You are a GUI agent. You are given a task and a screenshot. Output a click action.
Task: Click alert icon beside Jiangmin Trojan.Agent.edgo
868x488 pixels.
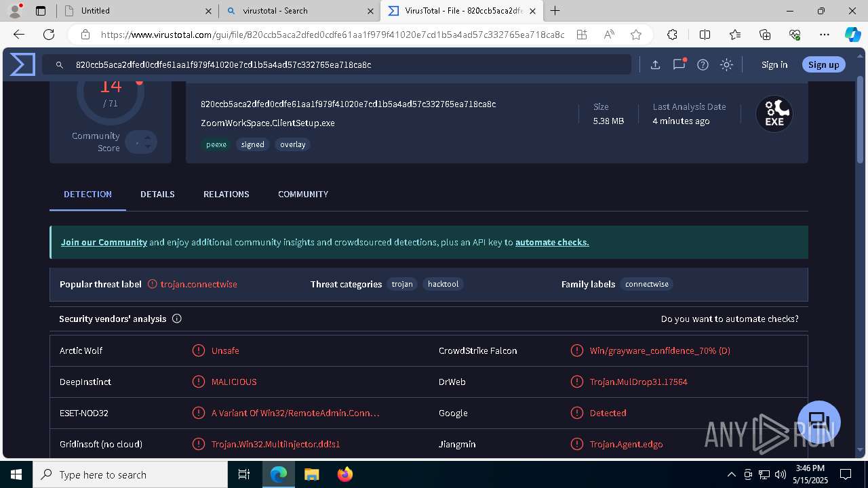tap(577, 444)
